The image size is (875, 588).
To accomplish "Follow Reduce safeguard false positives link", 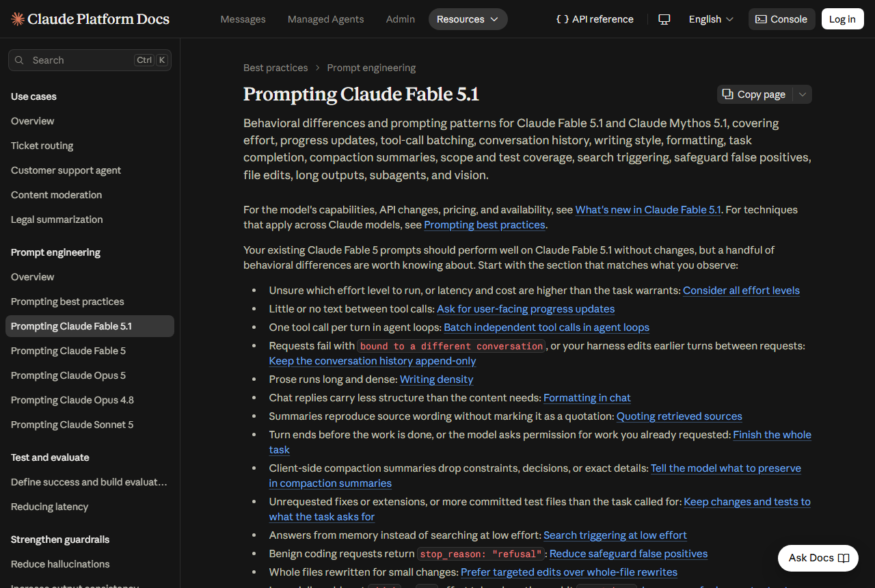I will click(x=628, y=554).
